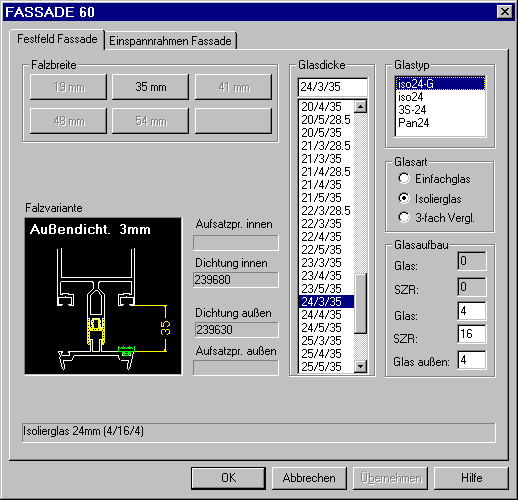This screenshot has width=518, height=500.
Task: Select 24/5/35 in Glasdicke list
Action: [326, 328]
